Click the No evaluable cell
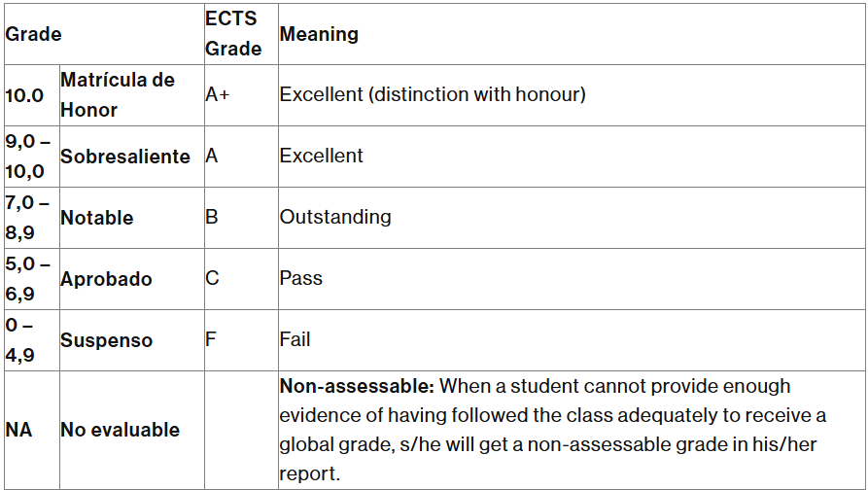868x490 pixels. click(121, 430)
